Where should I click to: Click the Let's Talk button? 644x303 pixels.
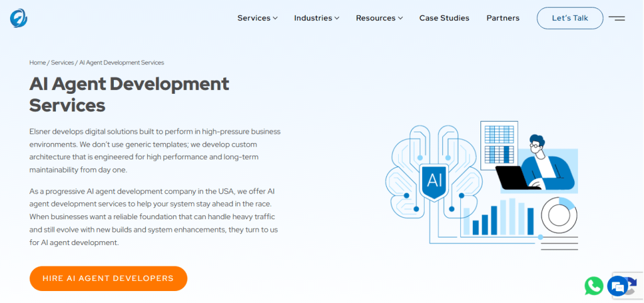click(x=570, y=18)
